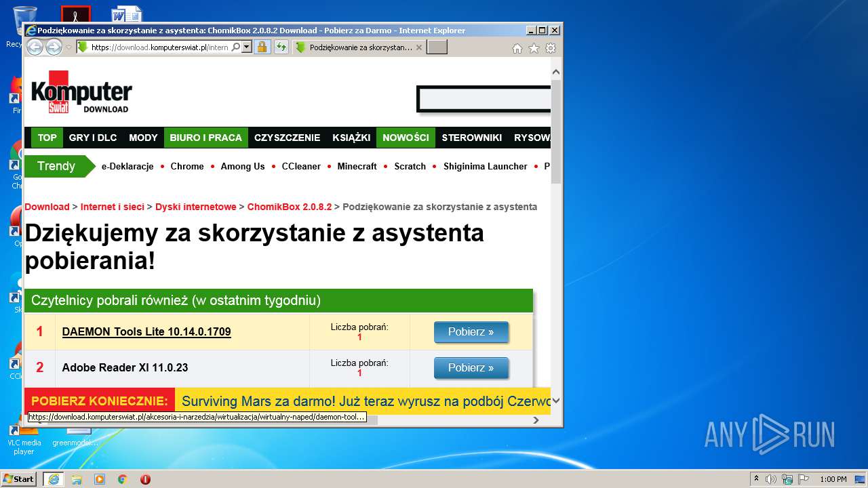
Task: Click the Shiginima Launcher trend link
Action: coord(486,166)
